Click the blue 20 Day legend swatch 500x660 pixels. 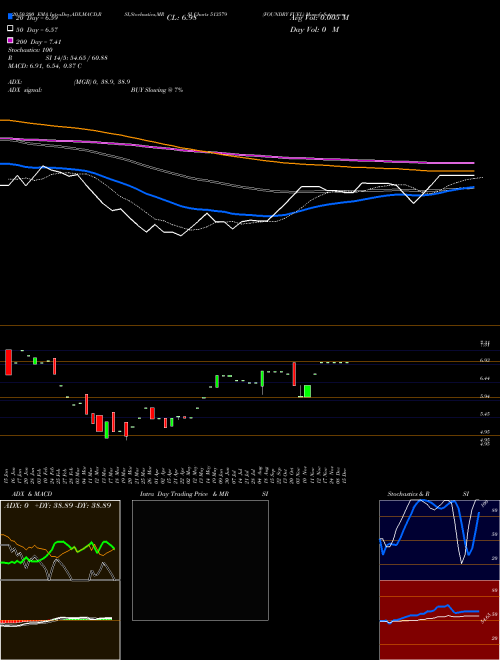point(10,16)
